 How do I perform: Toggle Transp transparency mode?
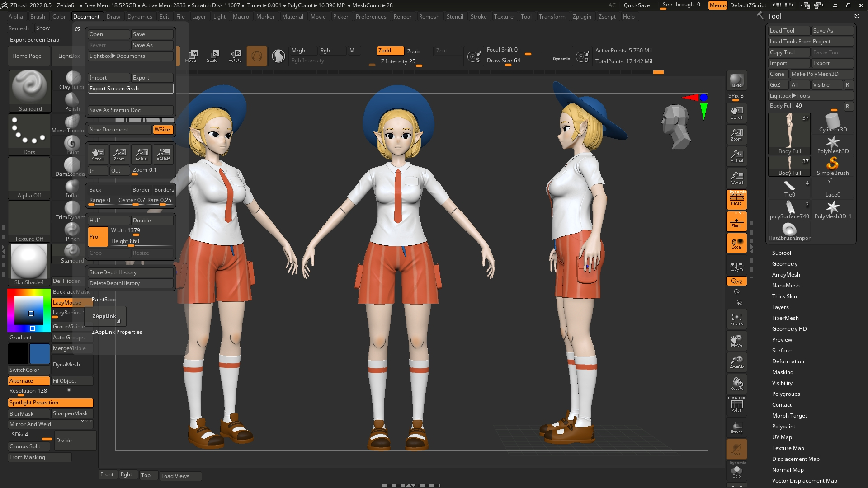(736, 427)
